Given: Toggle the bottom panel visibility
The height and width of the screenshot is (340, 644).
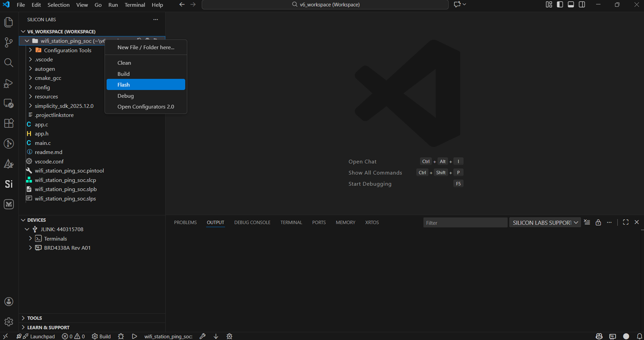Looking at the screenshot, I should point(571,4).
